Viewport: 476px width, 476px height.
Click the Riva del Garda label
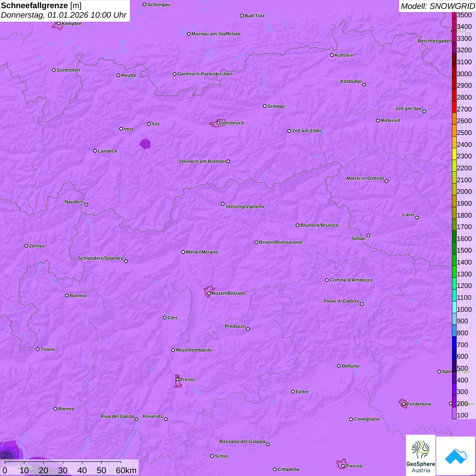click(x=117, y=416)
